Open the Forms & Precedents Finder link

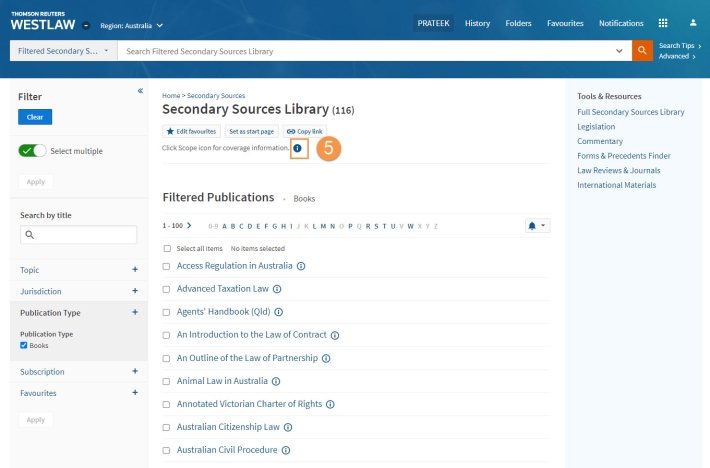[624, 156]
